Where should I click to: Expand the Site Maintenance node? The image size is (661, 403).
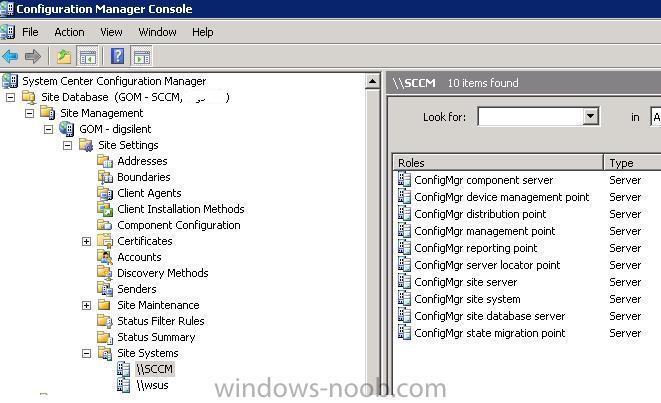click(x=86, y=306)
